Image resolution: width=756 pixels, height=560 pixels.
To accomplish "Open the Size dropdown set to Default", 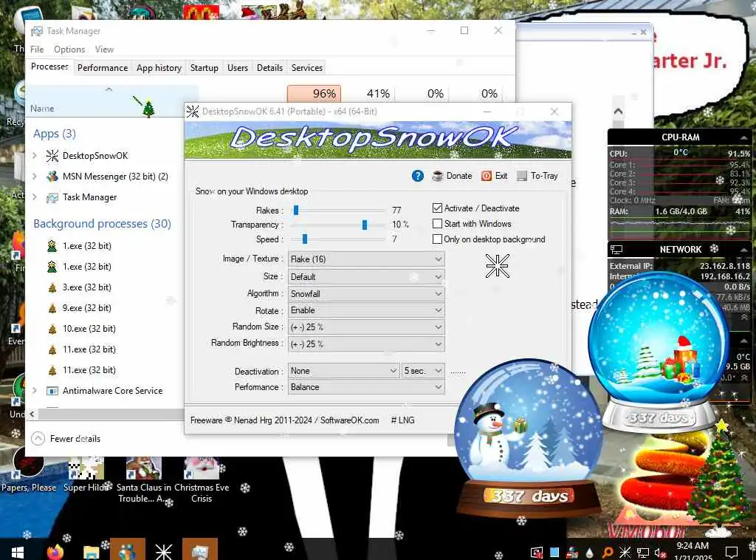I will 366,277.
